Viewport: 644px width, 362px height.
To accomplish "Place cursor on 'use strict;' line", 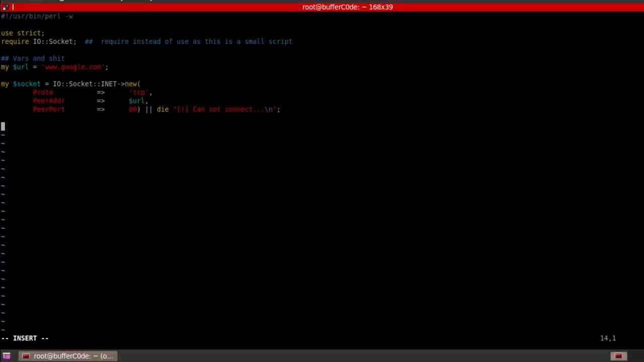I will coord(23,33).
